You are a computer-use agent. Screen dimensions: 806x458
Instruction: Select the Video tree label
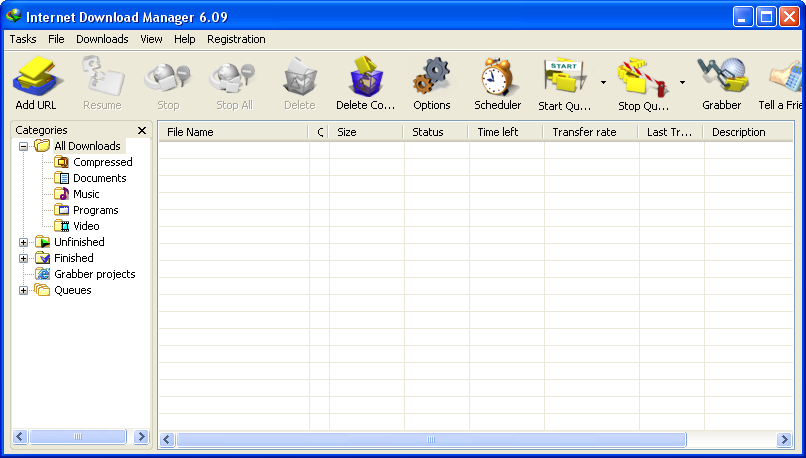(x=86, y=226)
